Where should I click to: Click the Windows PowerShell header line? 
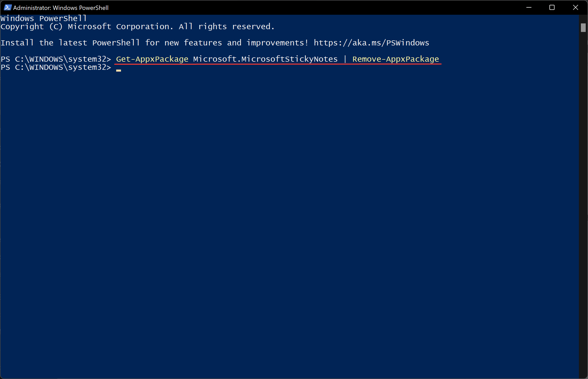44,18
